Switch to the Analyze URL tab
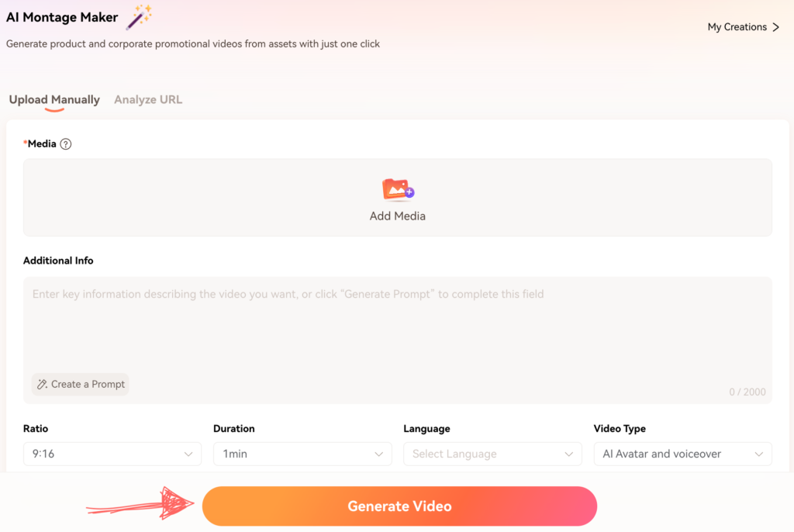 point(148,100)
